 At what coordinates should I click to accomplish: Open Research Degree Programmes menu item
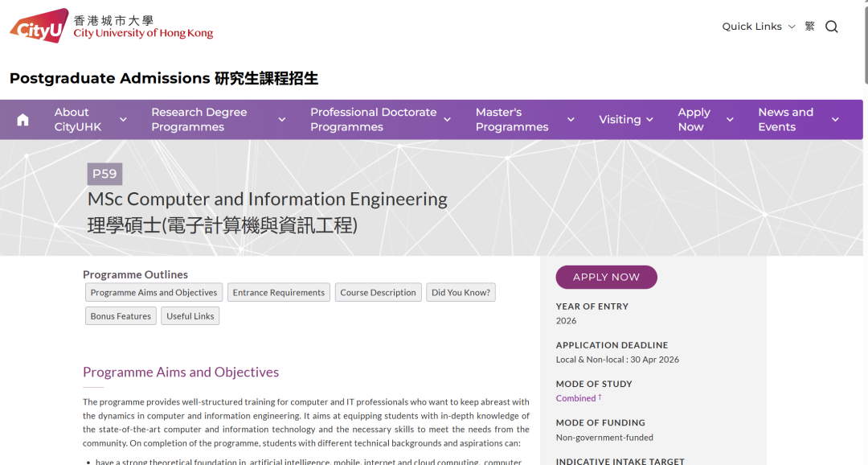point(199,120)
